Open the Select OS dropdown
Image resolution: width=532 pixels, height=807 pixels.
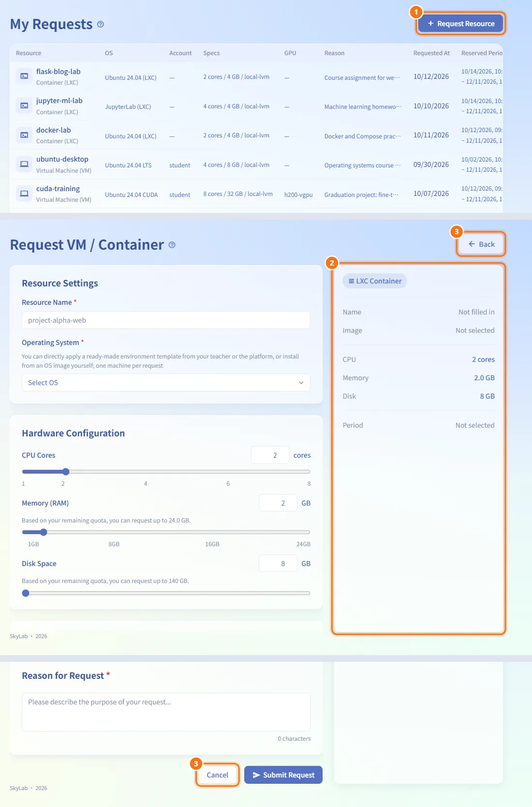[166, 383]
